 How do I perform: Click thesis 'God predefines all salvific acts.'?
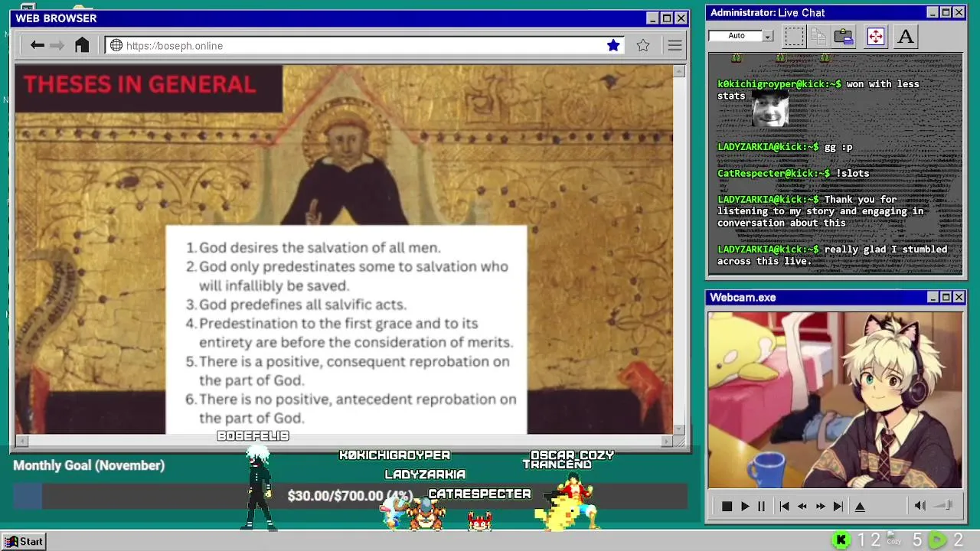[x=302, y=304]
